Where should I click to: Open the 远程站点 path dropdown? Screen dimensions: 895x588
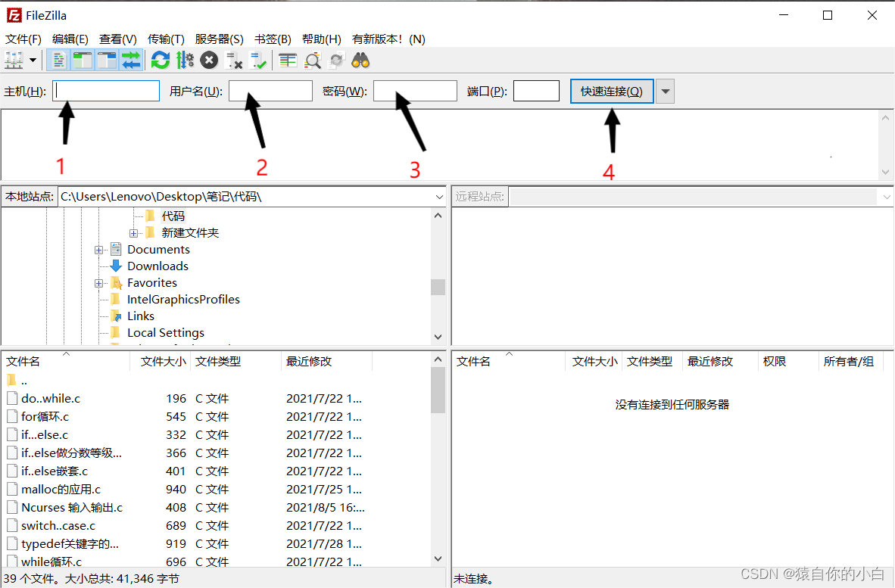coord(886,197)
